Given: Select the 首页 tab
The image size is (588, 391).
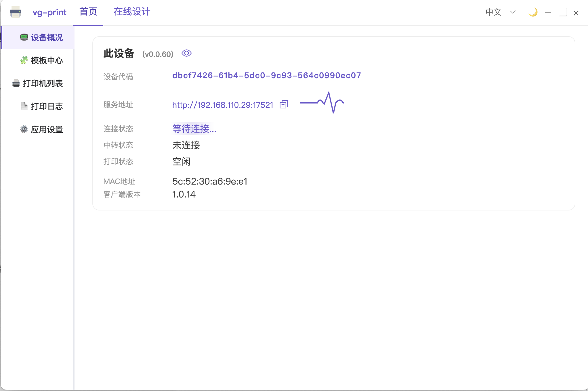Looking at the screenshot, I should (88, 12).
